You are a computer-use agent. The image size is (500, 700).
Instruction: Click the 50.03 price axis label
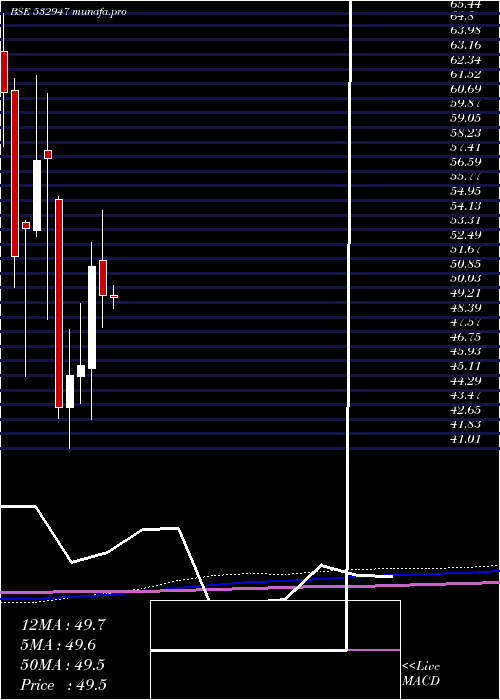click(466, 279)
